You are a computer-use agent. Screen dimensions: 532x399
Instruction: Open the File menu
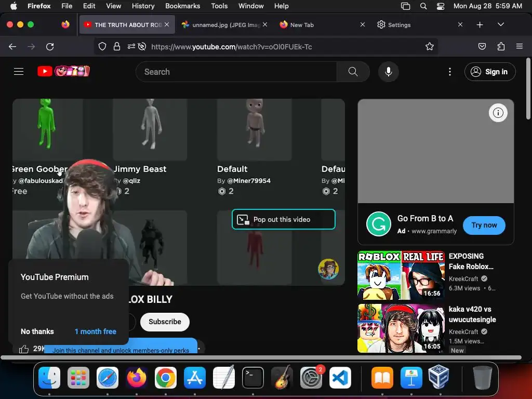[x=66, y=6]
